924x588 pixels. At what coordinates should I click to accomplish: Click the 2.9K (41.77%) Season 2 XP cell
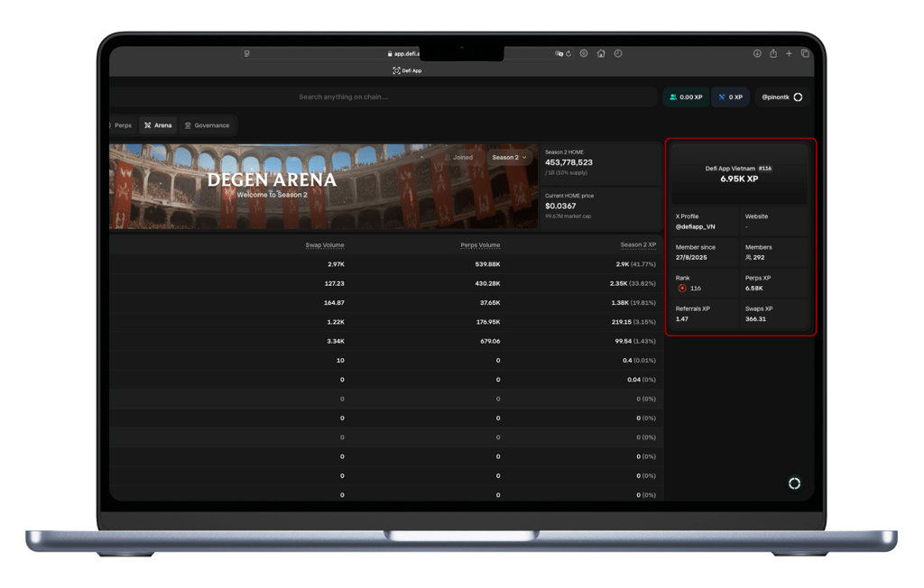tap(636, 264)
